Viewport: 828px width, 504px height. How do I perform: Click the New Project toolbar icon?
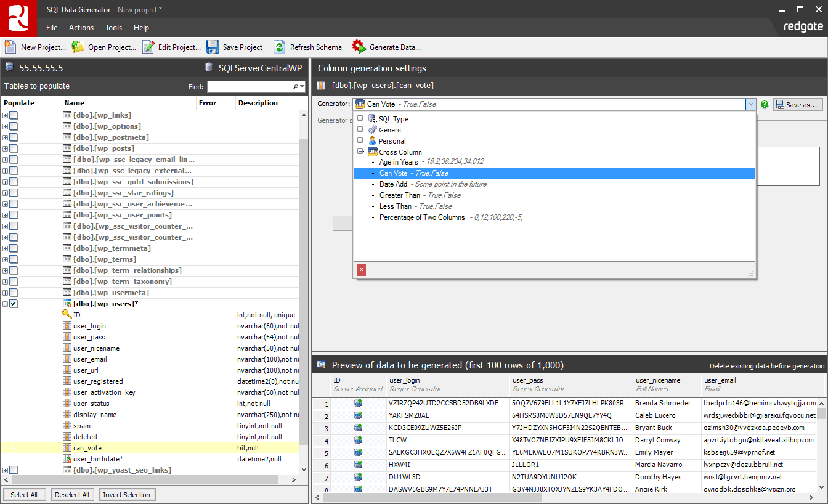[10, 47]
